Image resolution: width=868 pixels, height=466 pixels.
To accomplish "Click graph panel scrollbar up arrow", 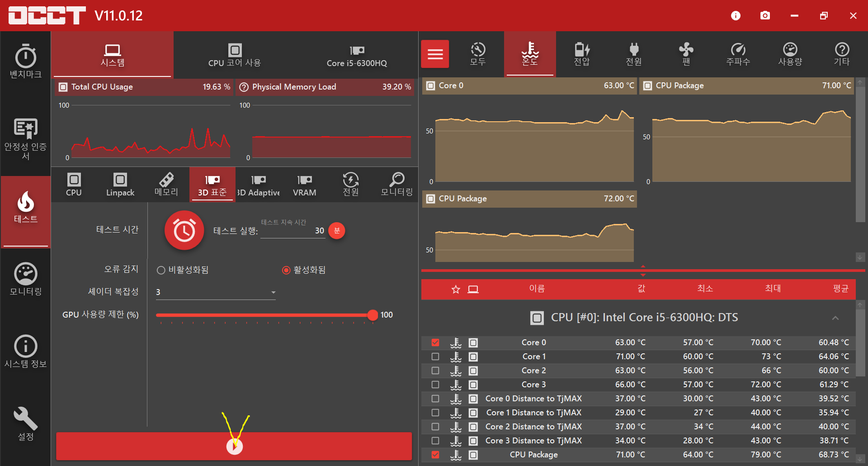I will pyautogui.click(x=860, y=82).
